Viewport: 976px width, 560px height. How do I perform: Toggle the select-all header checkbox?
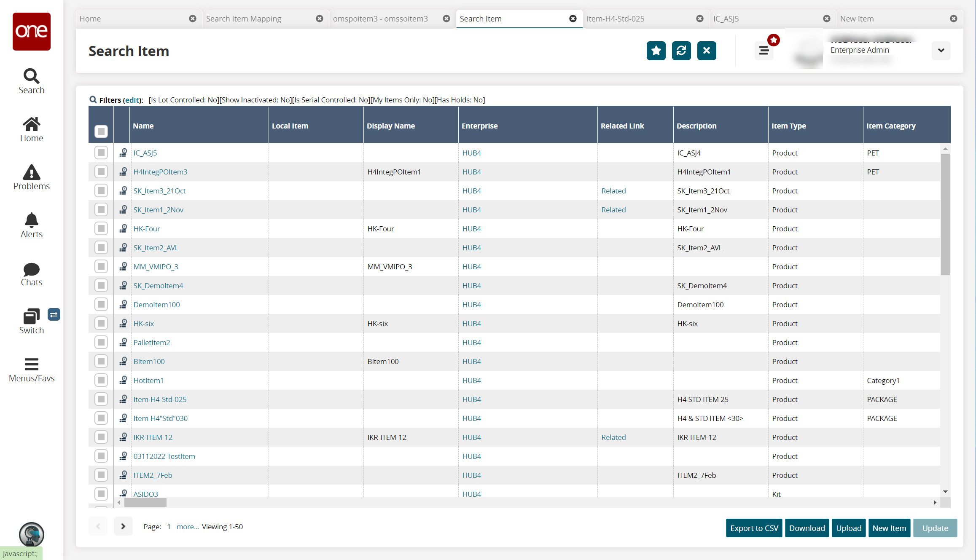[101, 131]
